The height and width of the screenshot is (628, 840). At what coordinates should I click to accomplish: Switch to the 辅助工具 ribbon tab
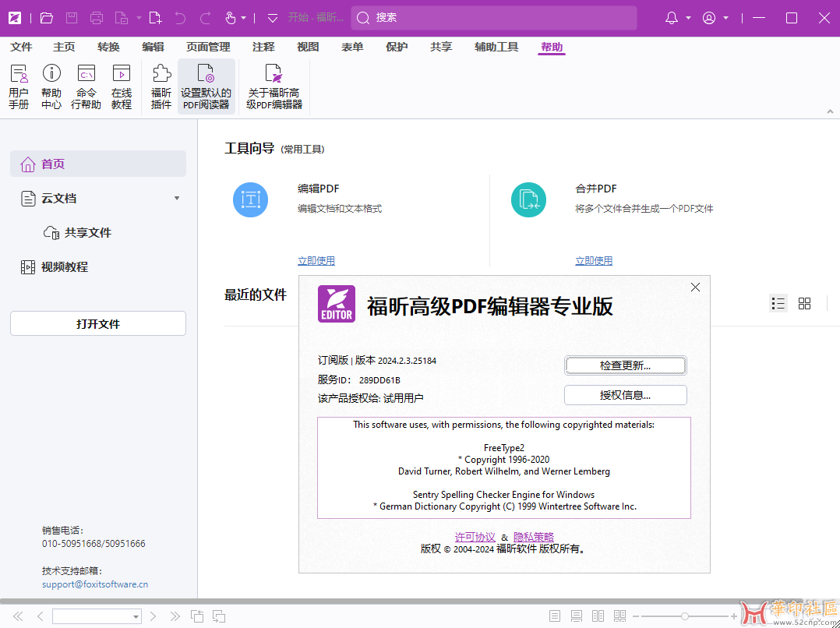point(496,47)
